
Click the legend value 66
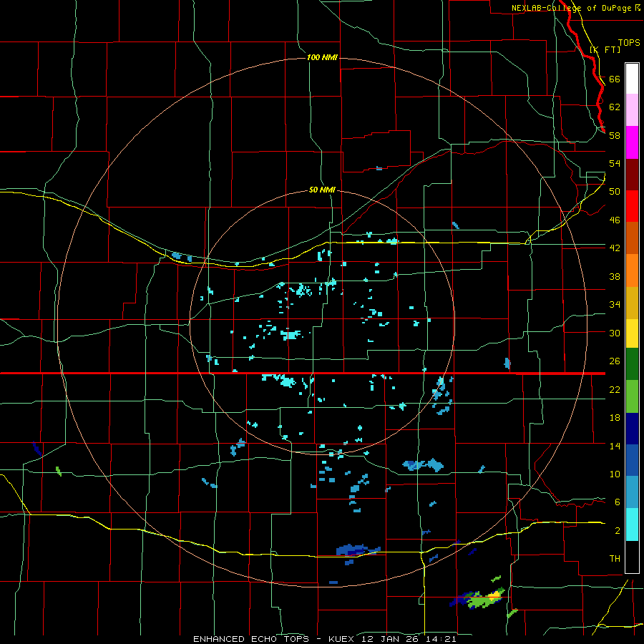click(x=615, y=79)
